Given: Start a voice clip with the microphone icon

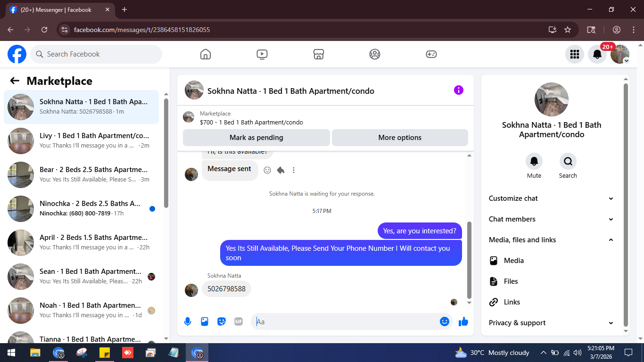Looking at the screenshot, I should pos(188,321).
